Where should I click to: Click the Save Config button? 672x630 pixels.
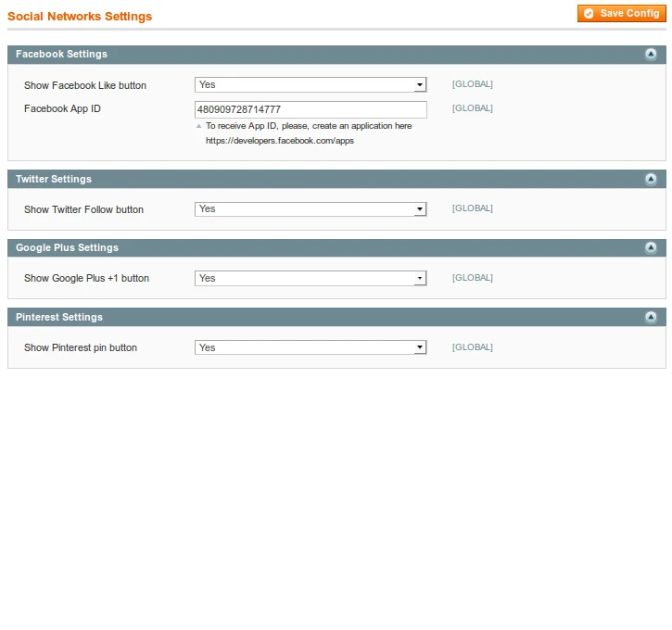click(x=621, y=13)
